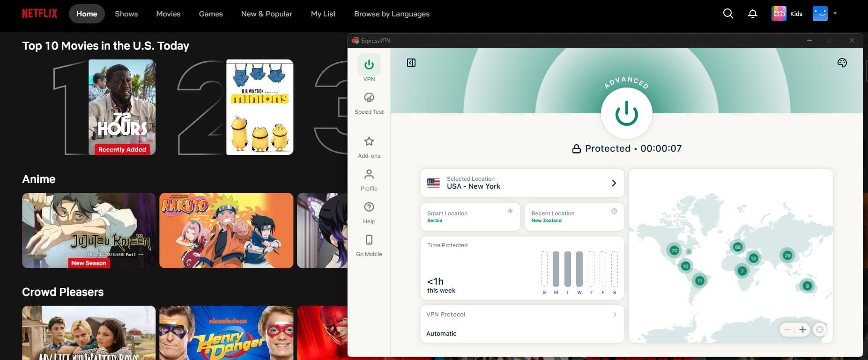
Task: Open Browse by Languages
Action: click(x=392, y=14)
